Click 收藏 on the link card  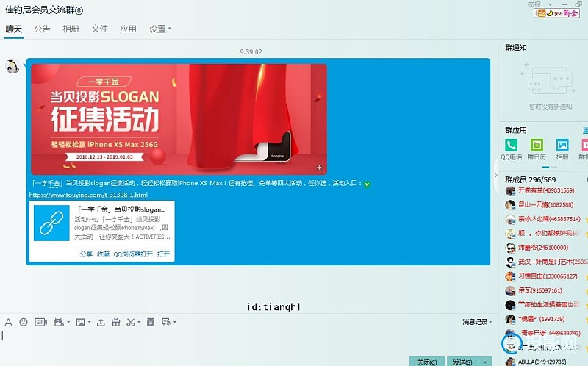coord(103,254)
